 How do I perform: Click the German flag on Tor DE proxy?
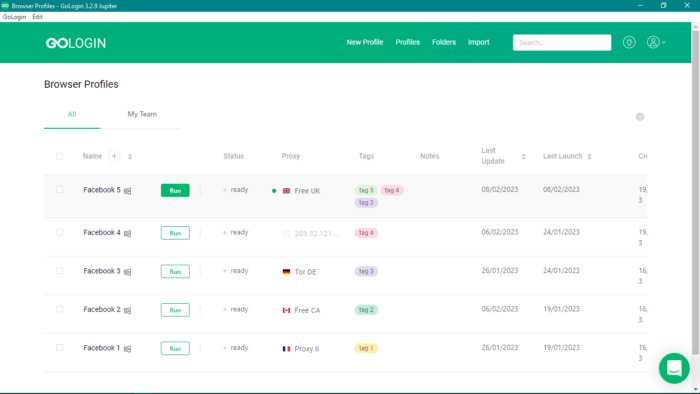[286, 272]
